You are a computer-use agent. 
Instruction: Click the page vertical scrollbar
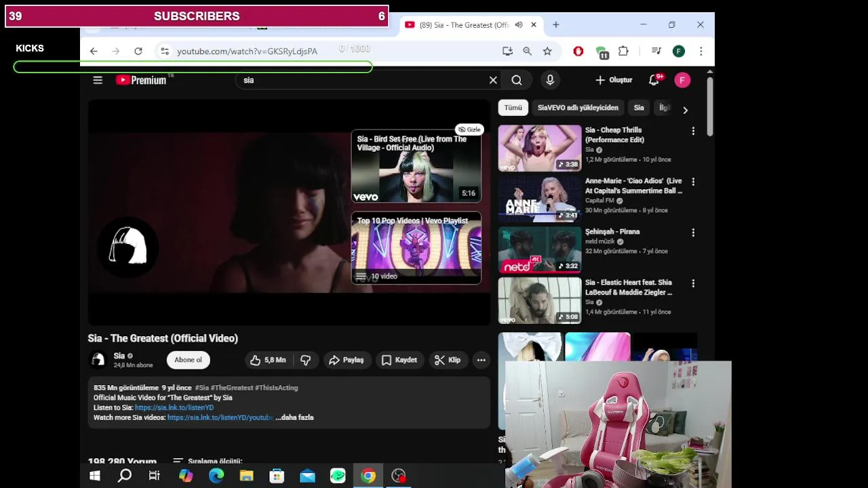(709, 106)
